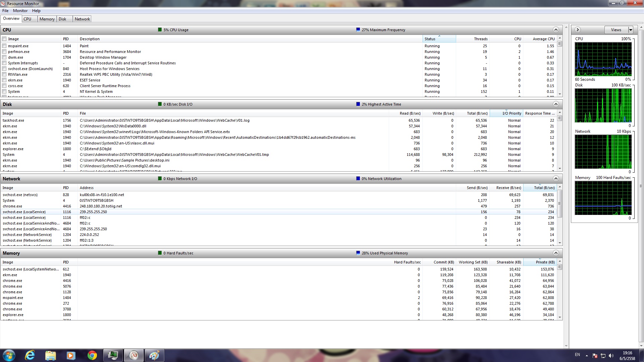Sort CPU list by Status column
Viewport: 644px width, 362px height.
click(x=439, y=39)
